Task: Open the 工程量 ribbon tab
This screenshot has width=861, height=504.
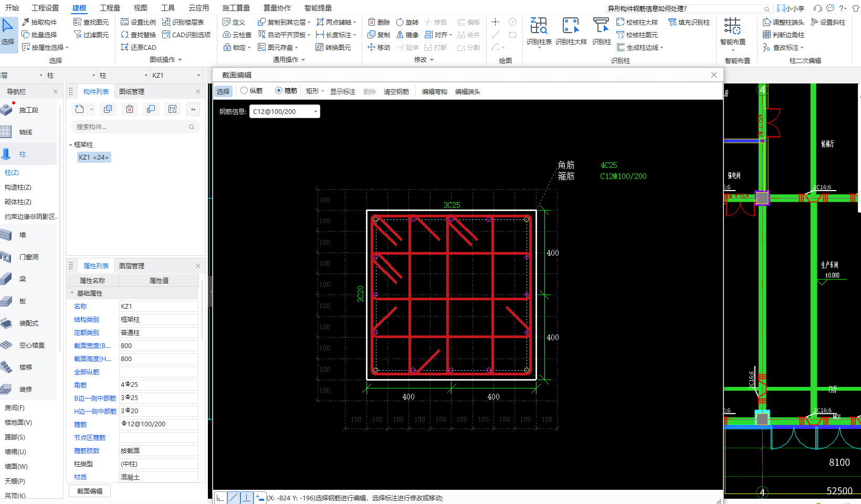Action: tap(110, 8)
